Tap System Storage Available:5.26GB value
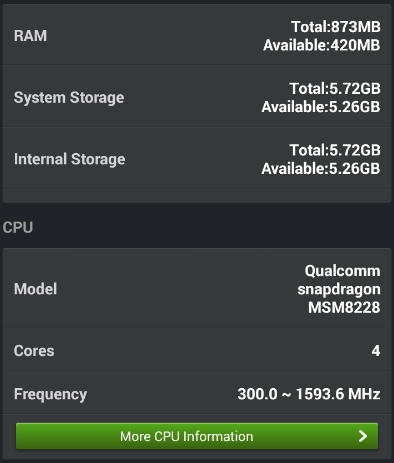This screenshot has width=394, height=463. point(321,107)
